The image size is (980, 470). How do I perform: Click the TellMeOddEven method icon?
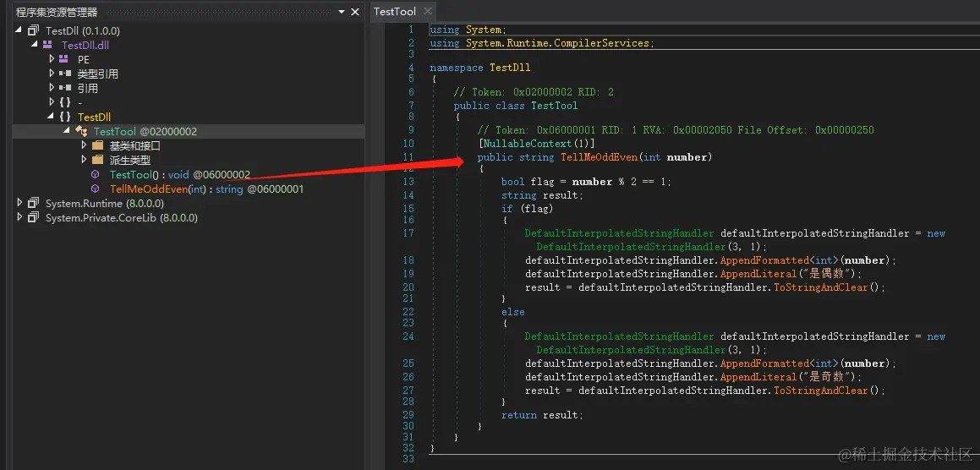(95, 189)
